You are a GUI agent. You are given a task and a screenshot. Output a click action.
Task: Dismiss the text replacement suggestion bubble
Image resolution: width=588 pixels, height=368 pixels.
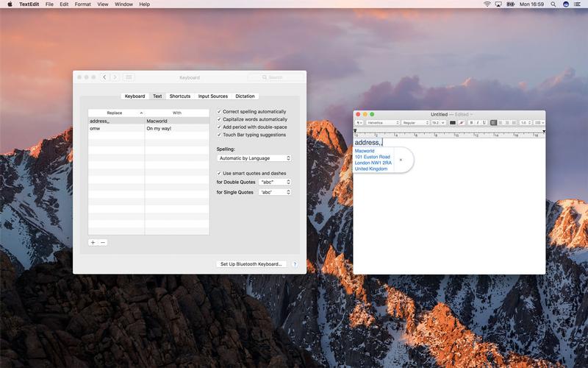[x=401, y=160]
